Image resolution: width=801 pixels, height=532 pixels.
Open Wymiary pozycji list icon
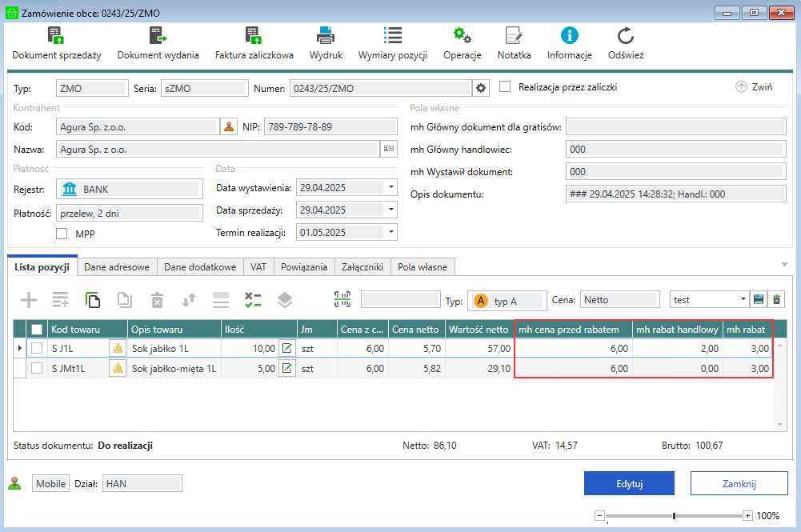392,36
